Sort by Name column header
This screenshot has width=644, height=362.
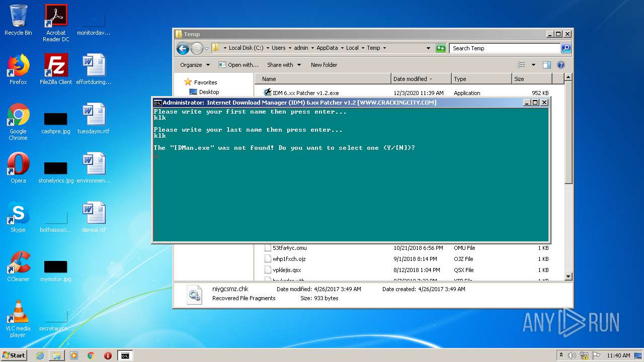(x=323, y=79)
